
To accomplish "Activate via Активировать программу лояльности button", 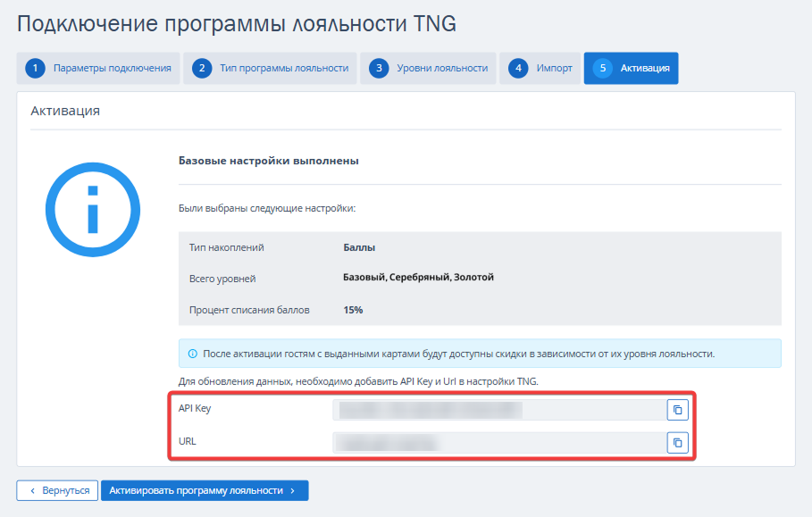I will [x=205, y=490].
